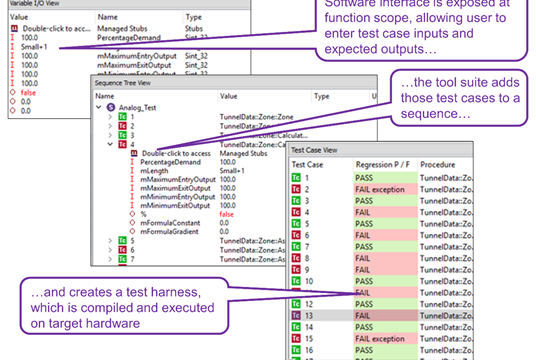Expand test case 2 in Sequence Tree
The width and height of the screenshot is (536, 360).
[x=110, y=126]
